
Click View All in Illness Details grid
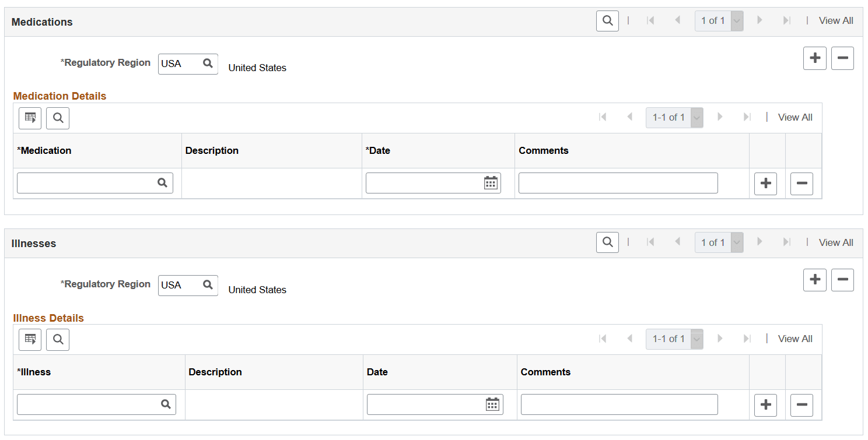[795, 339]
